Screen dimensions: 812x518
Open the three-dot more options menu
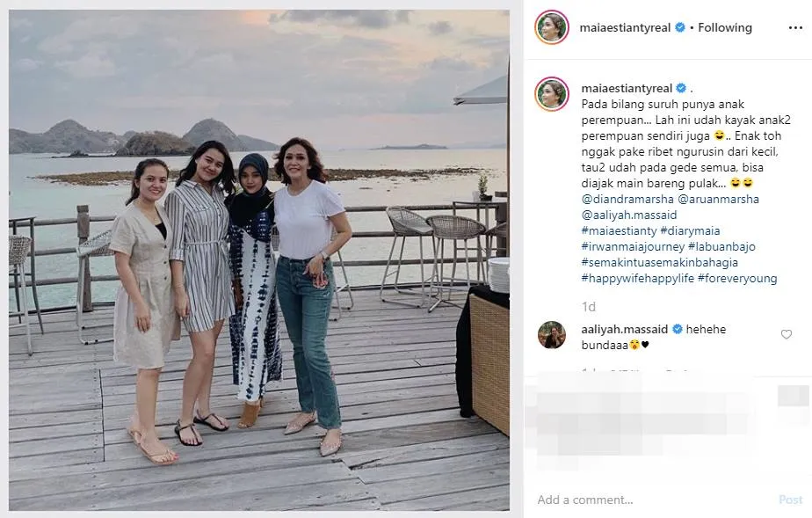pyautogui.click(x=795, y=27)
